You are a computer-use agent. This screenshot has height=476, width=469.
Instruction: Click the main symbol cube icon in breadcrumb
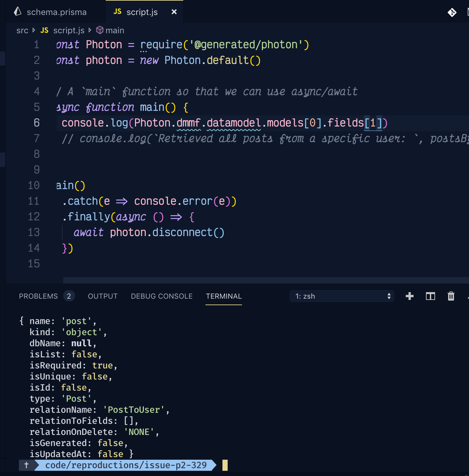[x=99, y=30]
